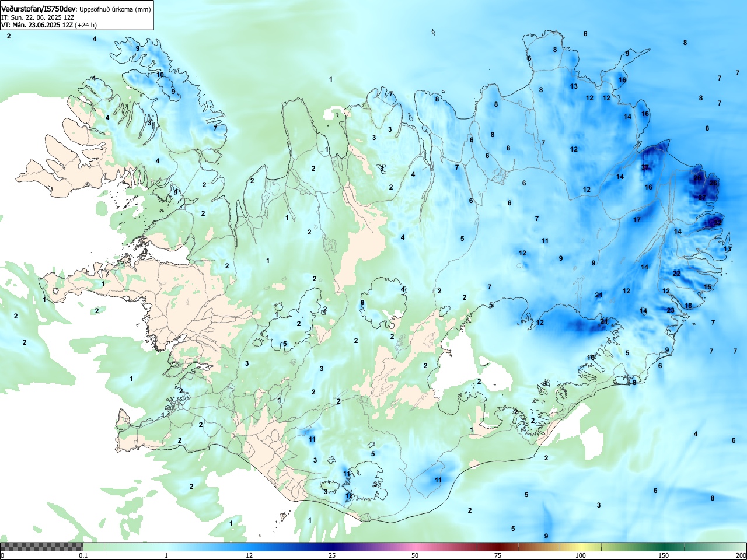The height and width of the screenshot is (560, 747).
Task: Click the 17 mm value on the map
Action: [x=637, y=220]
